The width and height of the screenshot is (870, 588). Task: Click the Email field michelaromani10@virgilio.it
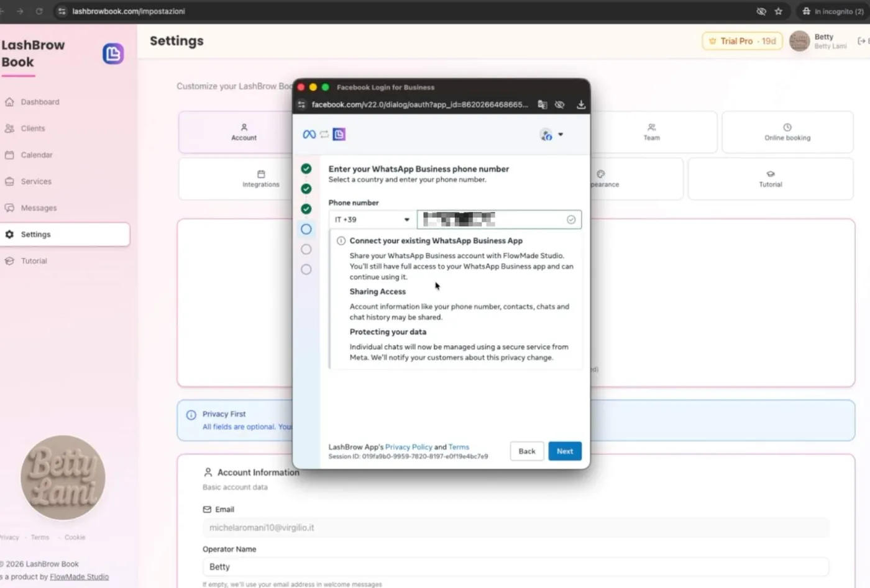515,528
